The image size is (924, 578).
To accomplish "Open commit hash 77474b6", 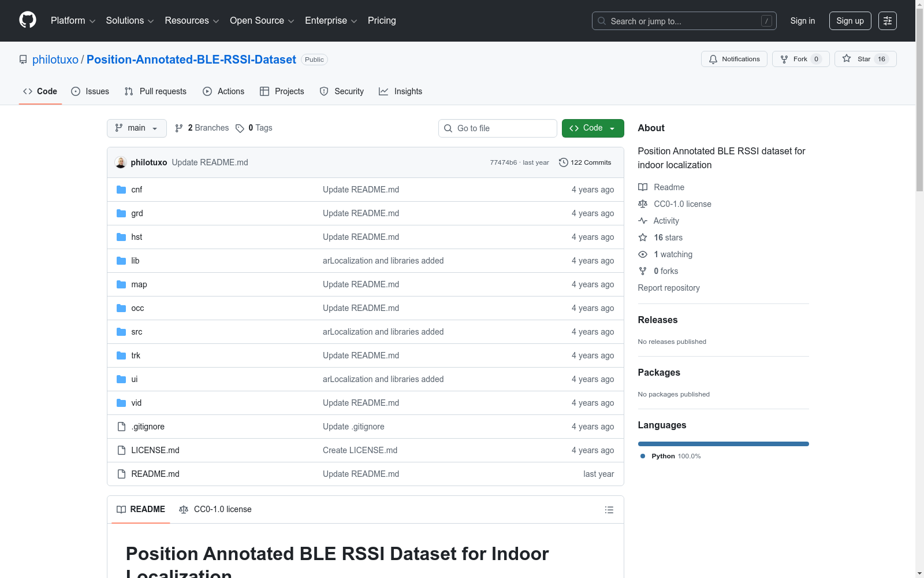I will (x=504, y=162).
